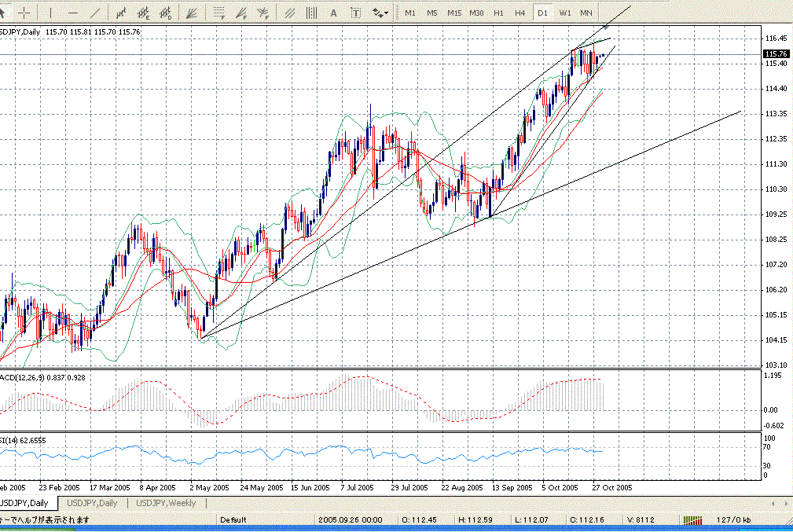The width and height of the screenshot is (793, 532).
Task: Activate the crosshair tool
Action: point(25,13)
